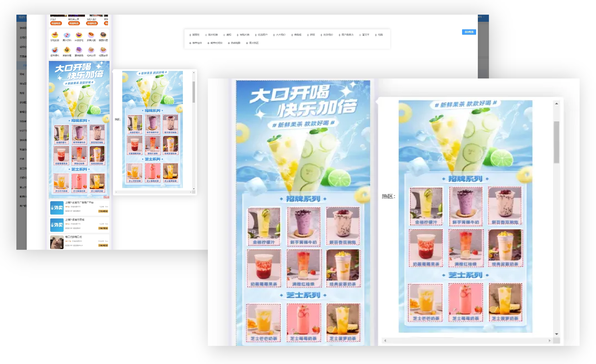This screenshot has height=364, width=596.
Task: Click the red delete badge on hot-zone image
Action: coord(107,197)
